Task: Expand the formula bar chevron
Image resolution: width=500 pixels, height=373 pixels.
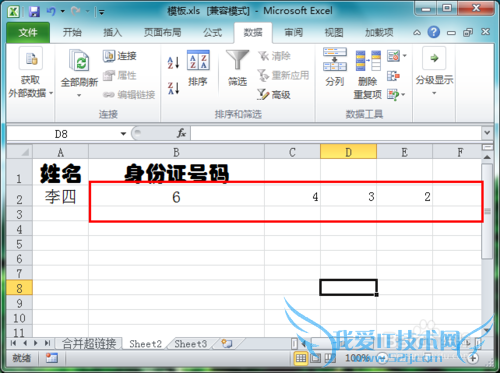Action: click(487, 133)
